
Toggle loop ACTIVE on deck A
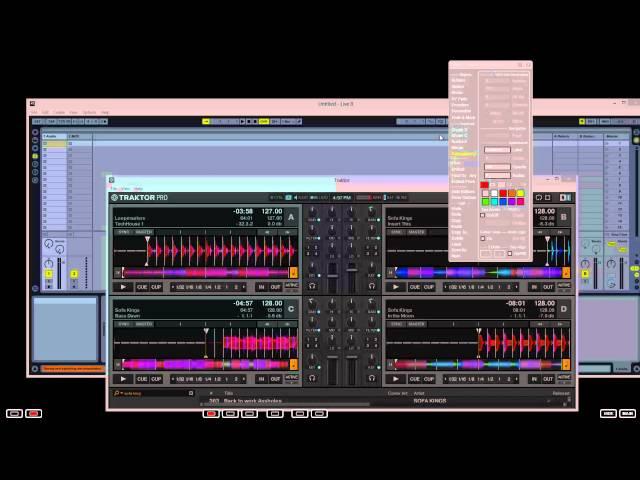[291, 285]
